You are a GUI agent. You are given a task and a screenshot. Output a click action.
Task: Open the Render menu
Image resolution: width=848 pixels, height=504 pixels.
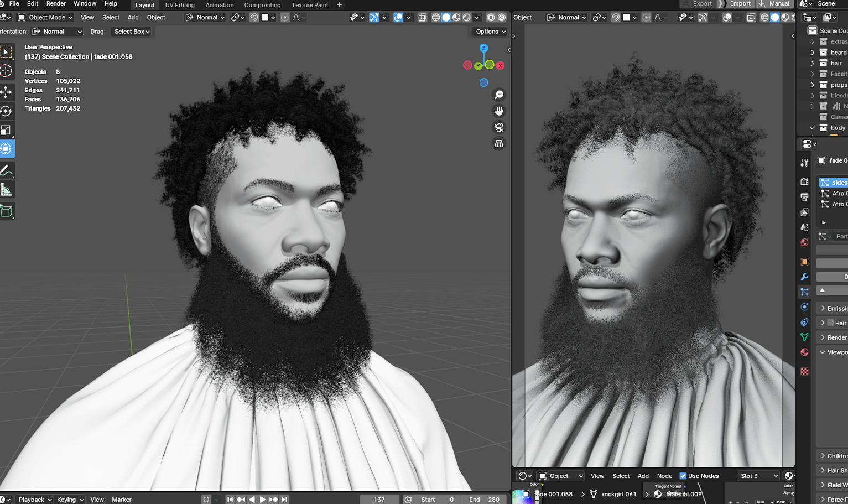tap(56, 4)
